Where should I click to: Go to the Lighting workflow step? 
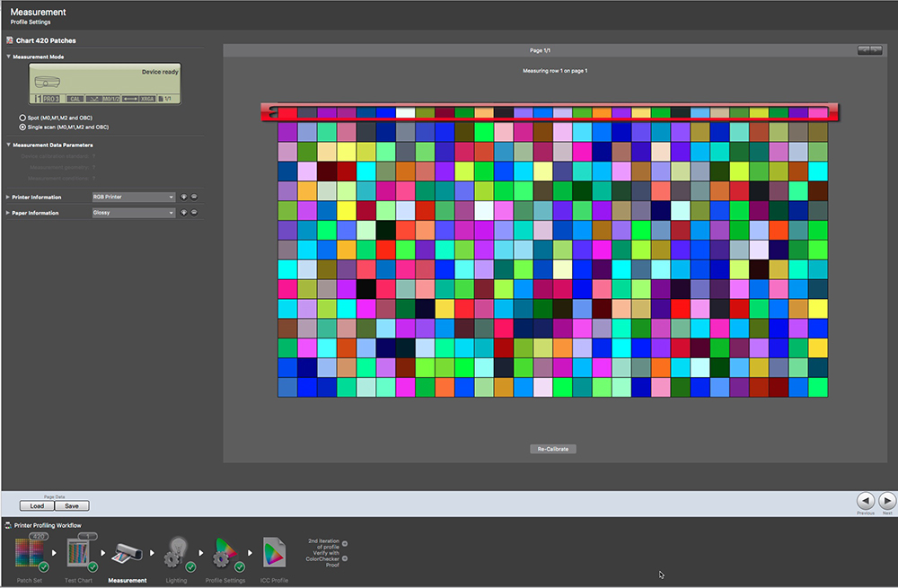click(175, 556)
